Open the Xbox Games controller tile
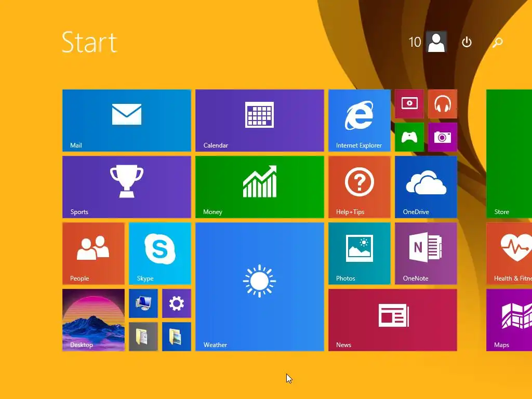532x399 pixels. (x=409, y=137)
